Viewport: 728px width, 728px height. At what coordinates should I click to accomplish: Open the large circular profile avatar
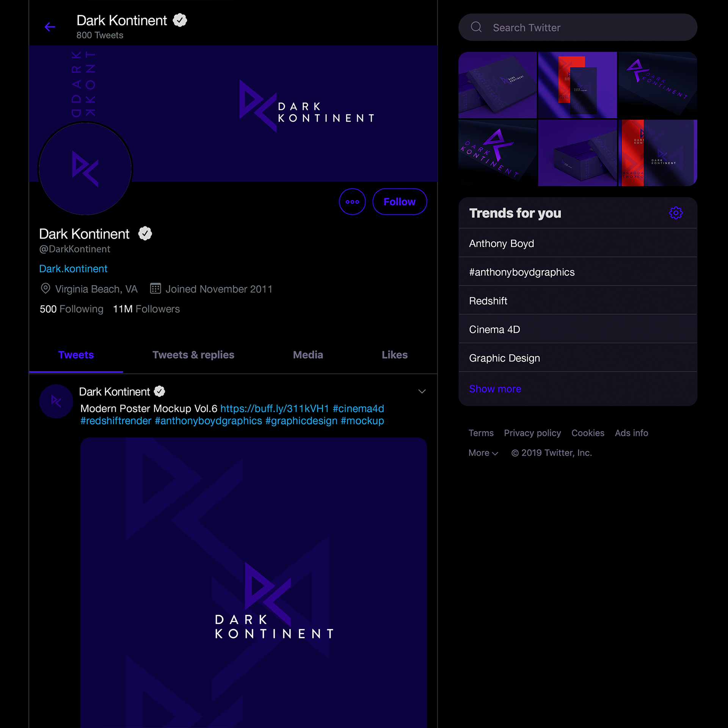click(x=85, y=169)
